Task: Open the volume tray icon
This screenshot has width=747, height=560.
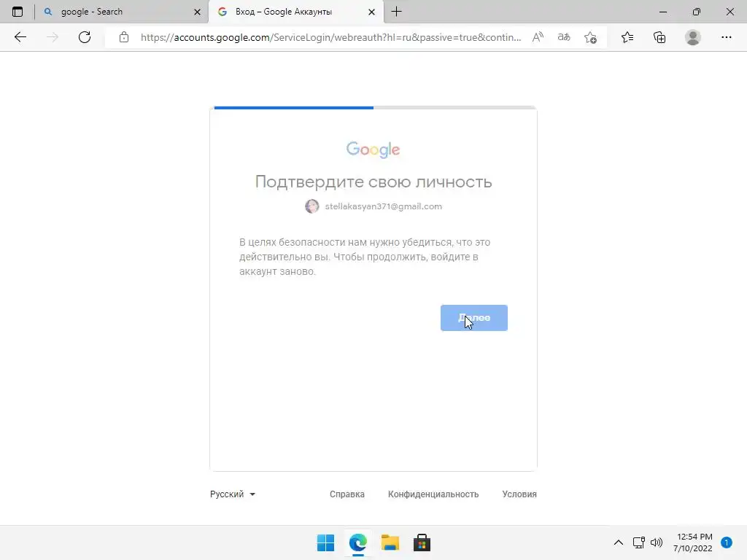Action: click(x=657, y=542)
